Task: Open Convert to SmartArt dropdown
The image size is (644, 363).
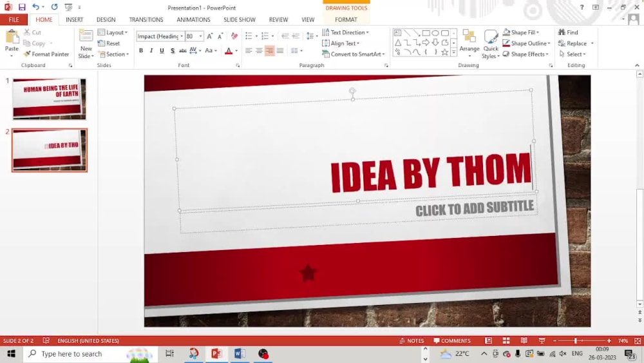Action: pyautogui.click(x=354, y=54)
